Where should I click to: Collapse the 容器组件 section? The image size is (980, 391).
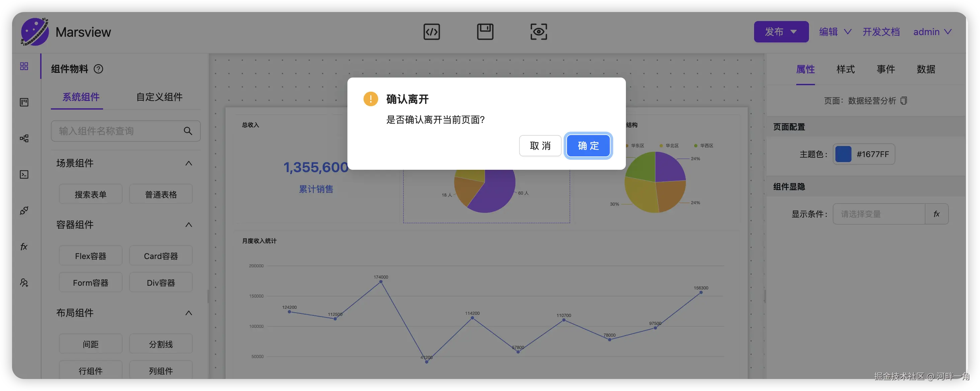[x=188, y=225]
